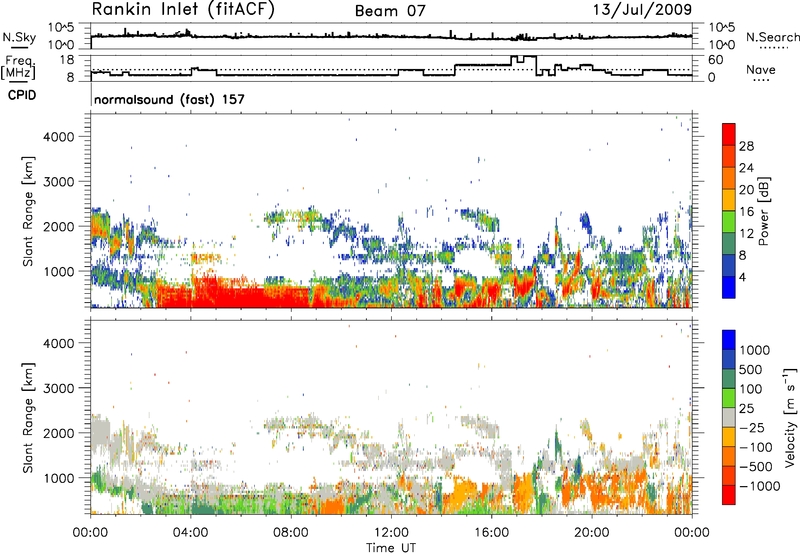Viewport: 800px width, 554px height.
Task: Click the "20:00" time axis label
Action: [x=591, y=533]
